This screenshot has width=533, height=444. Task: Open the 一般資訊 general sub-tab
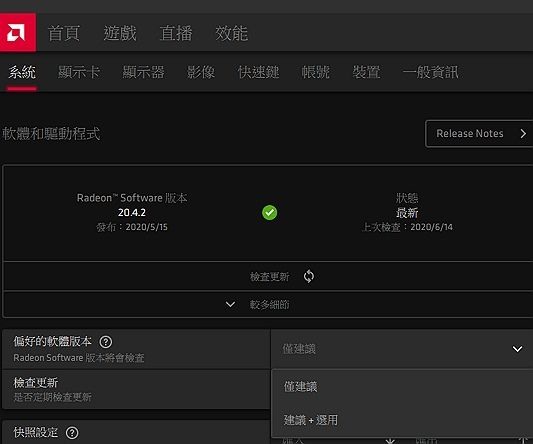click(430, 72)
